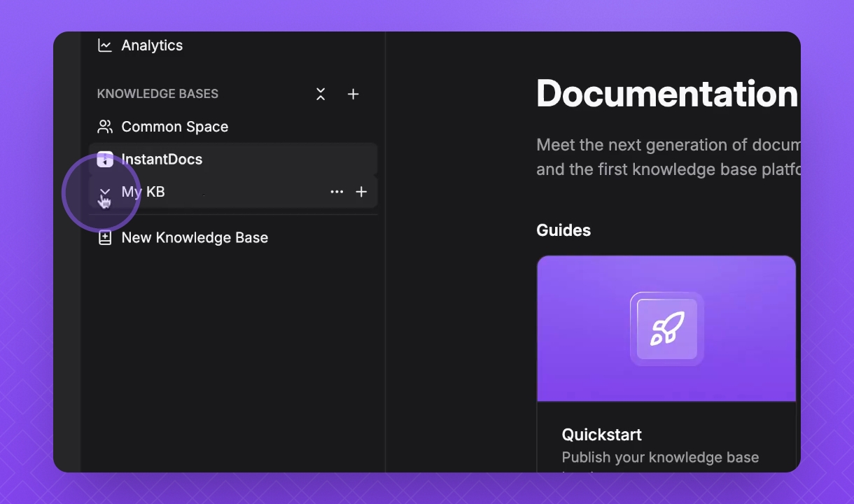Select the InstantDocs knowledge base
The height and width of the screenshot is (504, 854).
[233, 159]
